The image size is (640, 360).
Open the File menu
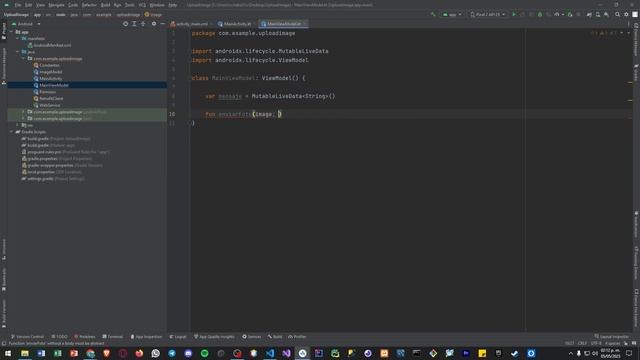tap(18, 5)
